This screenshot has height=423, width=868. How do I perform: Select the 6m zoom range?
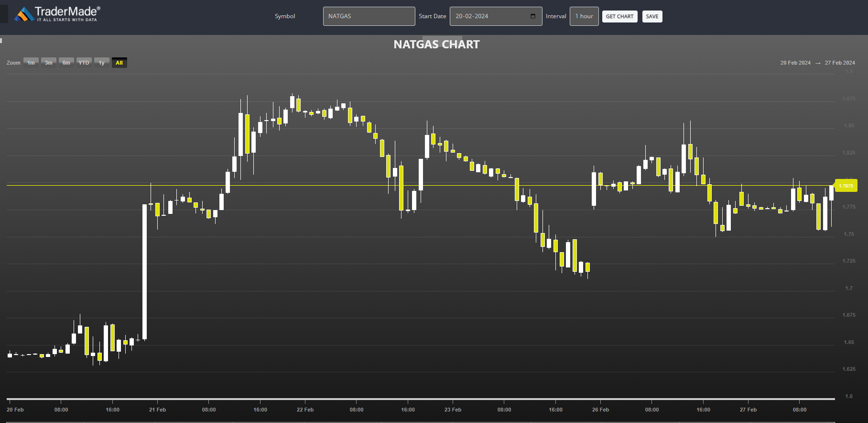66,63
